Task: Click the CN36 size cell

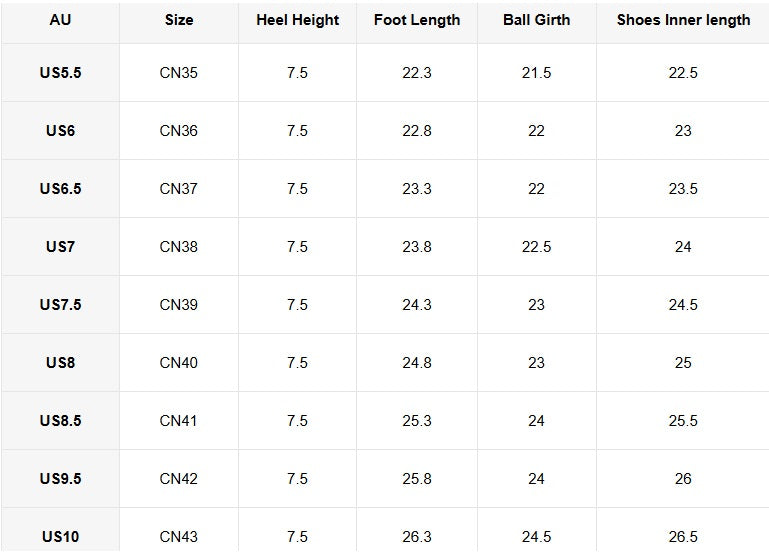Action: pyautogui.click(x=179, y=131)
